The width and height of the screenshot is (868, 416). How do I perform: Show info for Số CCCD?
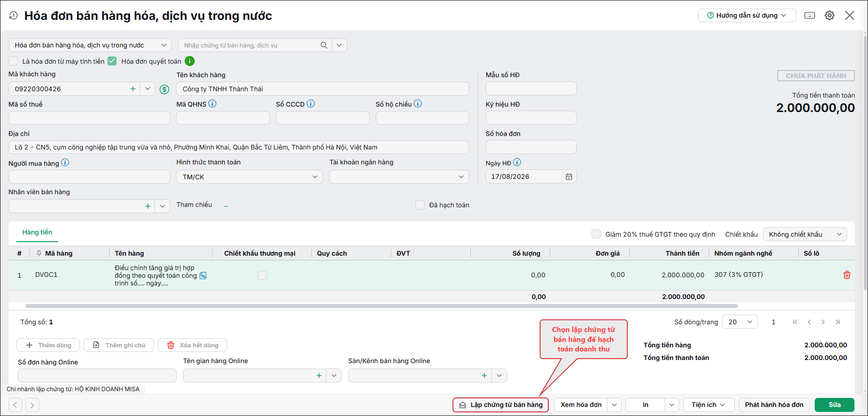point(311,103)
